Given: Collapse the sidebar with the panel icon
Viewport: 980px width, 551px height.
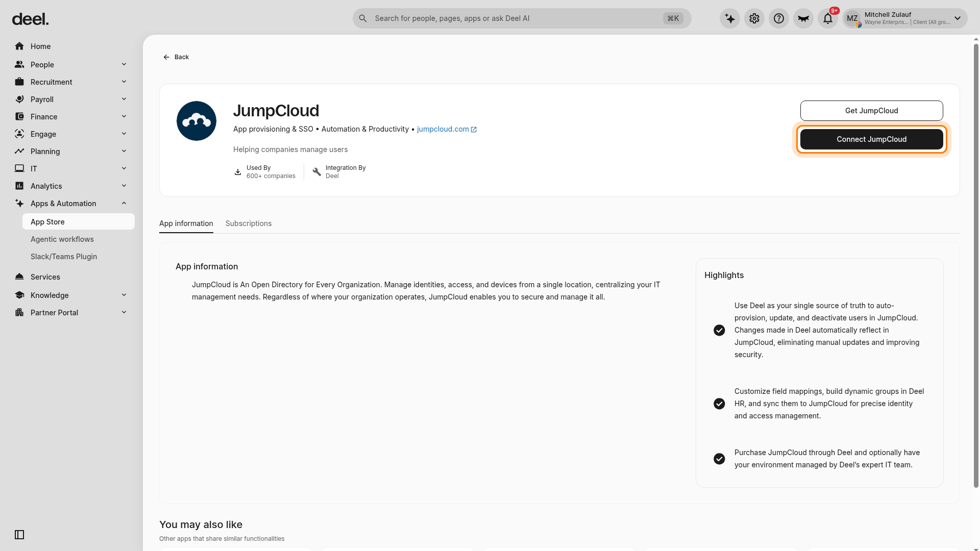Looking at the screenshot, I should coord(19,535).
